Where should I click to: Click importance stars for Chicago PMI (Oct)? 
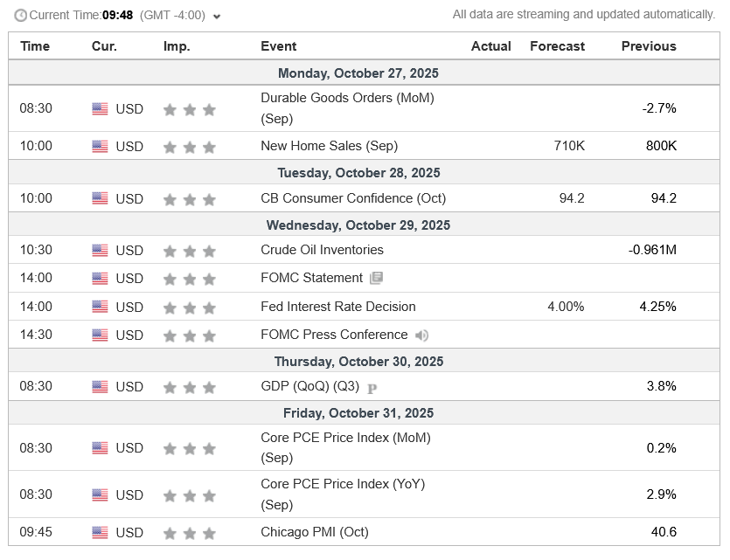point(190,533)
